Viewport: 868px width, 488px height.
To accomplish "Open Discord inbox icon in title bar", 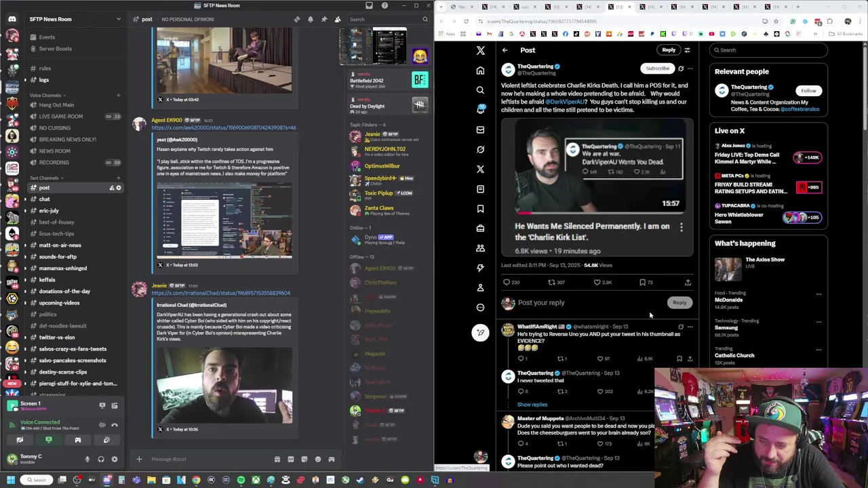I will (x=369, y=5).
